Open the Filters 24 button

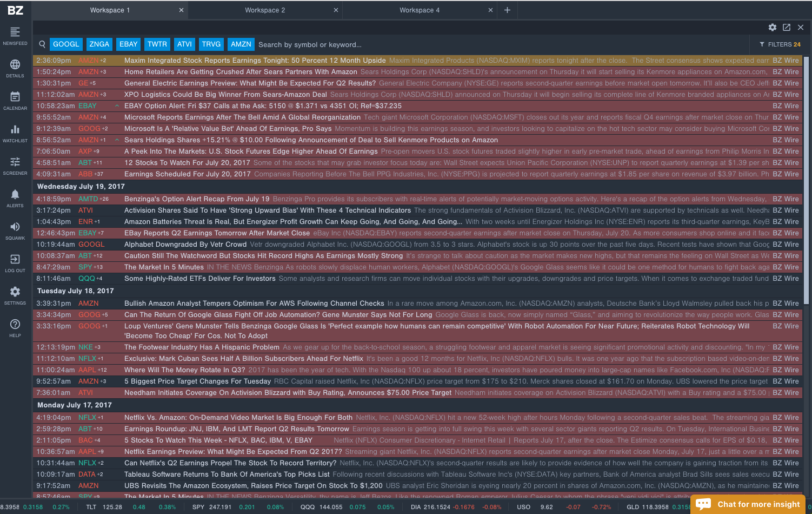pos(780,44)
